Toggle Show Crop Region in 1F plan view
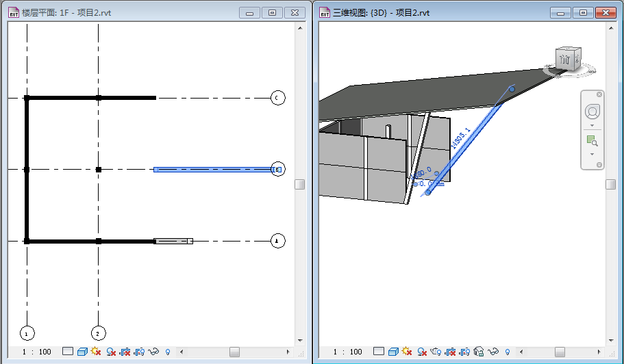Screen dimensions: 624x364 139,351
